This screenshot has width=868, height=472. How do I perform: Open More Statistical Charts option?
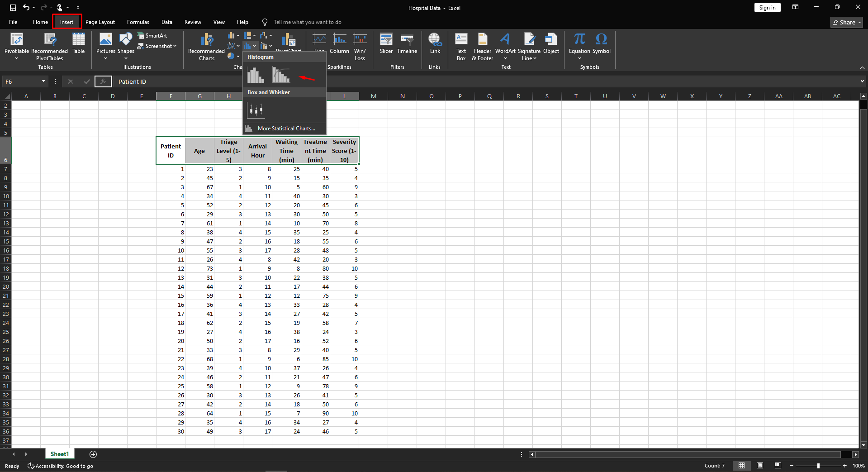285,129
